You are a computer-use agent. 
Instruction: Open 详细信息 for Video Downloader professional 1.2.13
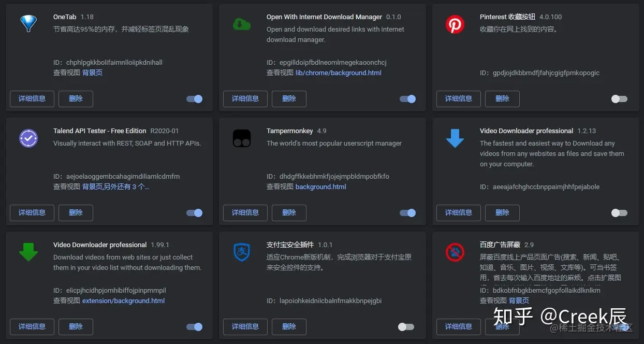point(459,212)
